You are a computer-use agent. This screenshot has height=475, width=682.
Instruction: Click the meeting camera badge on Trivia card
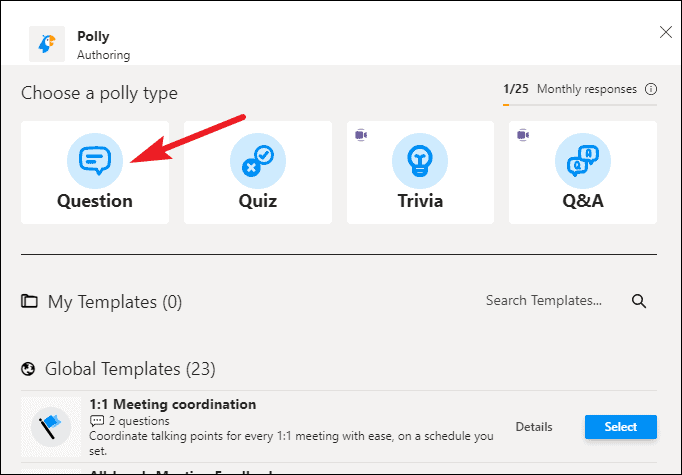click(361, 135)
